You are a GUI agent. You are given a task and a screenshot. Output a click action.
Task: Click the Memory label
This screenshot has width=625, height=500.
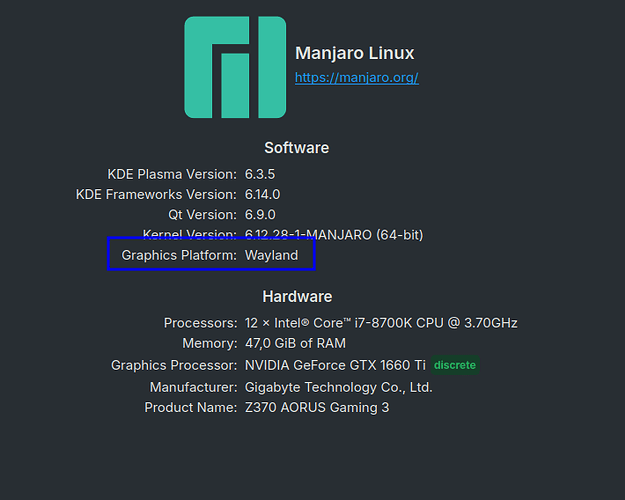(x=210, y=343)
